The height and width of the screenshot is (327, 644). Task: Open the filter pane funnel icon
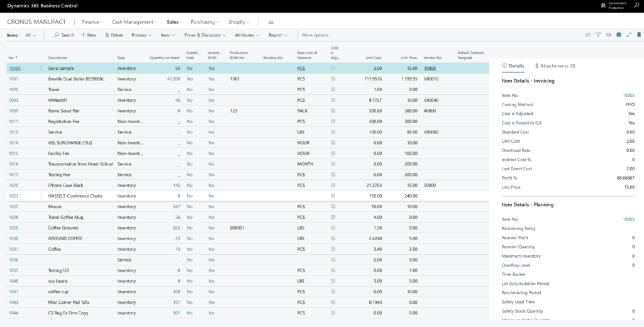599,35
